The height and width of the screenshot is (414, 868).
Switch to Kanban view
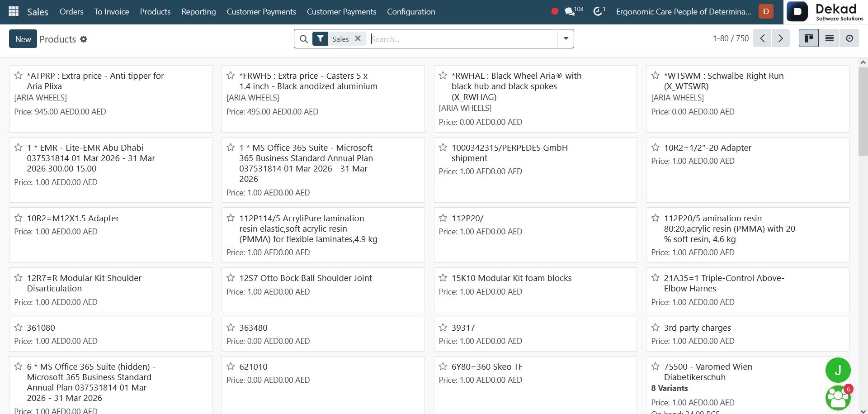click(809, 38)
